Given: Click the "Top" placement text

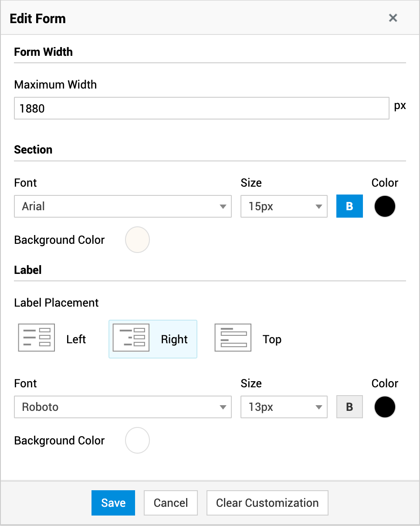Looking at the screenshot, I should pyautogui.click(x=272, y=339).
